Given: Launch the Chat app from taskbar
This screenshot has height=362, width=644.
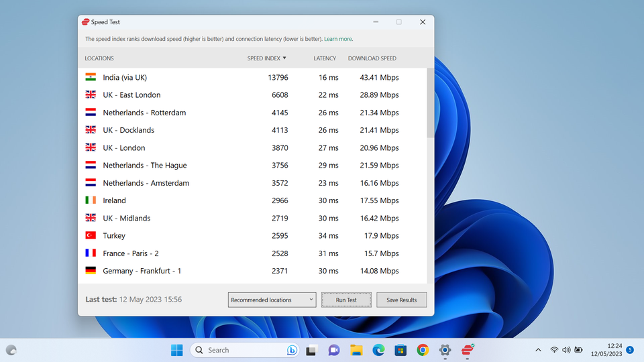Looking at the screenshot, I should 334,350.
